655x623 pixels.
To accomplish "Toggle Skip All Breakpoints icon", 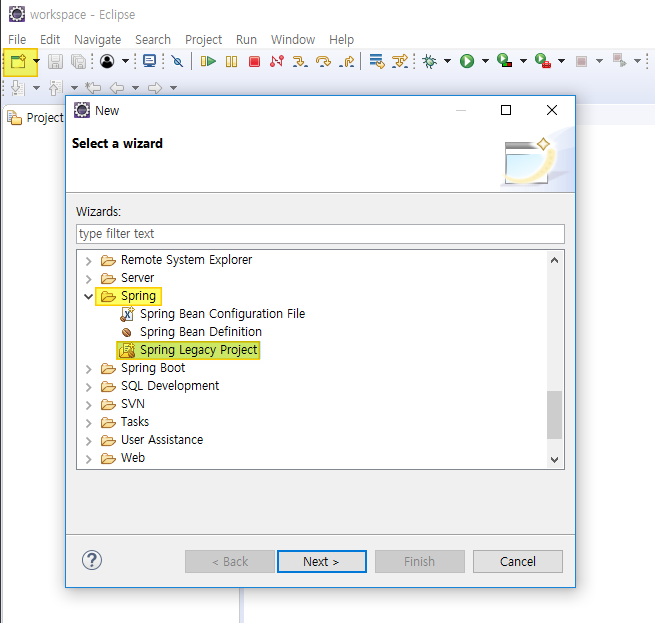I will pos(178,62).
